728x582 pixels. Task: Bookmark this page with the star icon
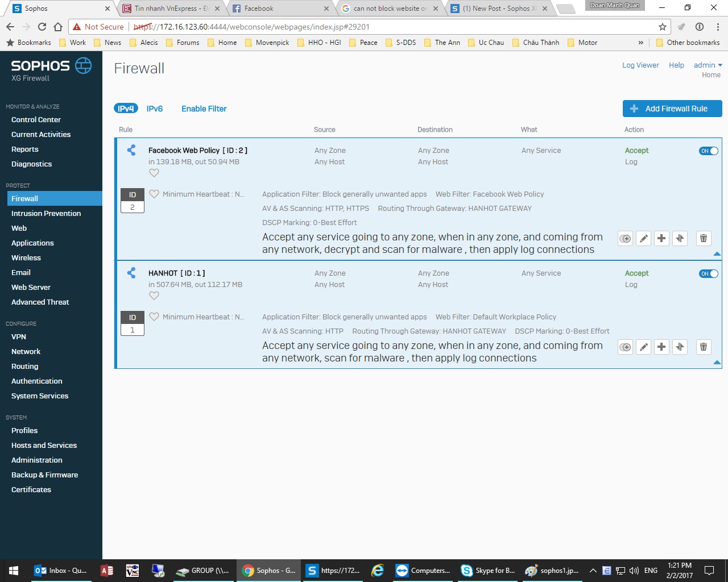[x=662, y=27]
